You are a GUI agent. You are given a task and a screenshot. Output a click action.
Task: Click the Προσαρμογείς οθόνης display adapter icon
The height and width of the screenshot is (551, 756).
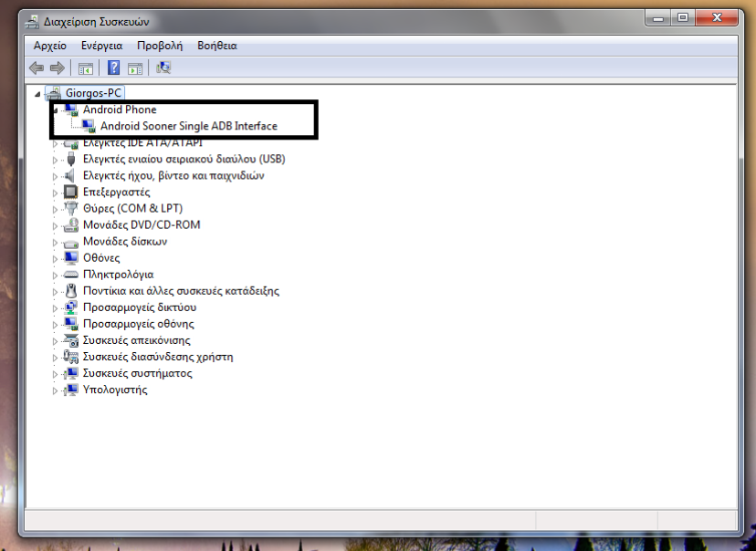pos(71,324)
